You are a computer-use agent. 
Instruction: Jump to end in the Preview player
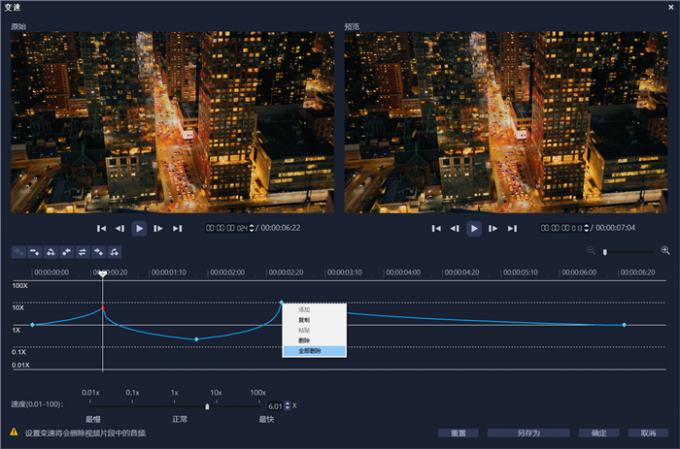click(x=512, y=229)
